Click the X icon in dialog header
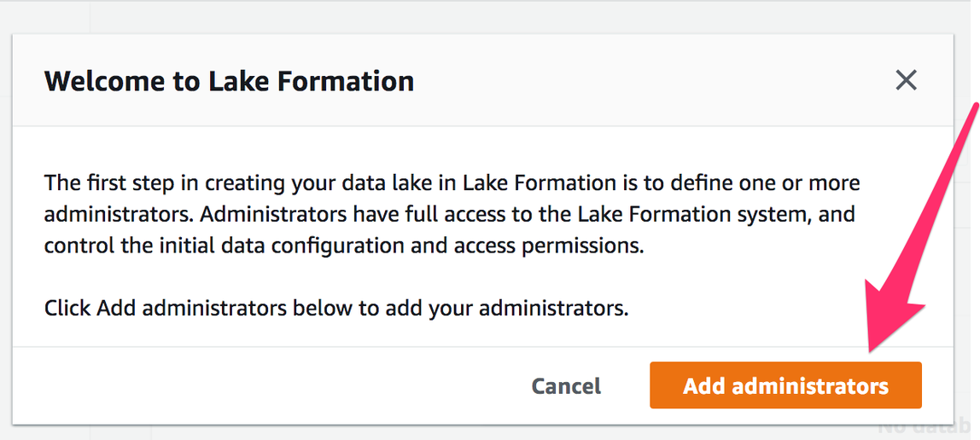This screenshot has width=980, height=440. click(x=906, y=81)
